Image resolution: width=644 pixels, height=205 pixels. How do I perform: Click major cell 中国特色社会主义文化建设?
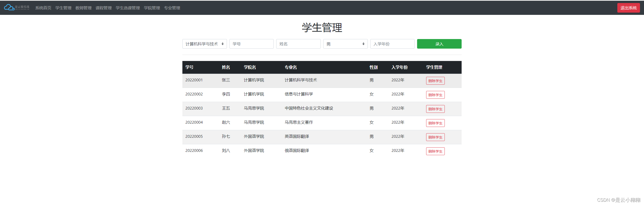[x=309, y=108]
